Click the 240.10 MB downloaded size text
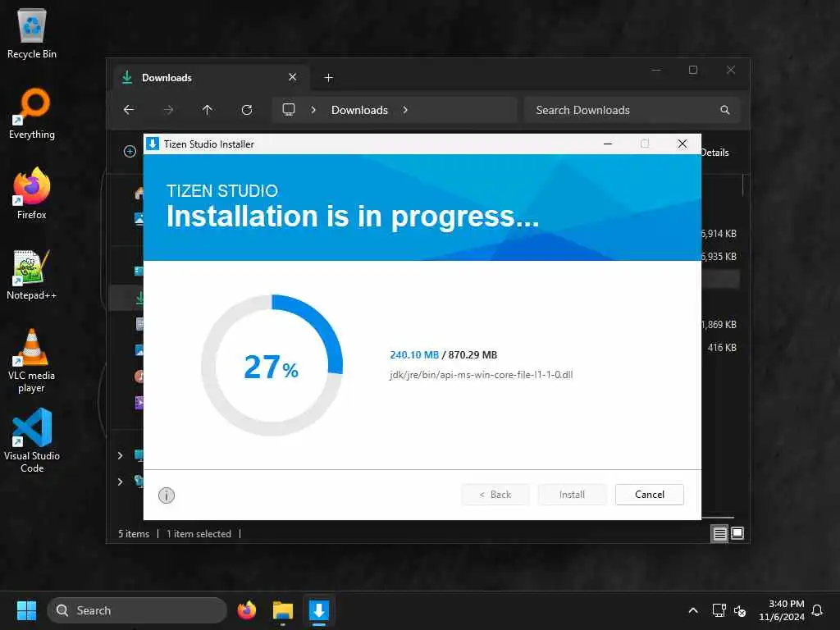840x630 pixels. (414, 354)
